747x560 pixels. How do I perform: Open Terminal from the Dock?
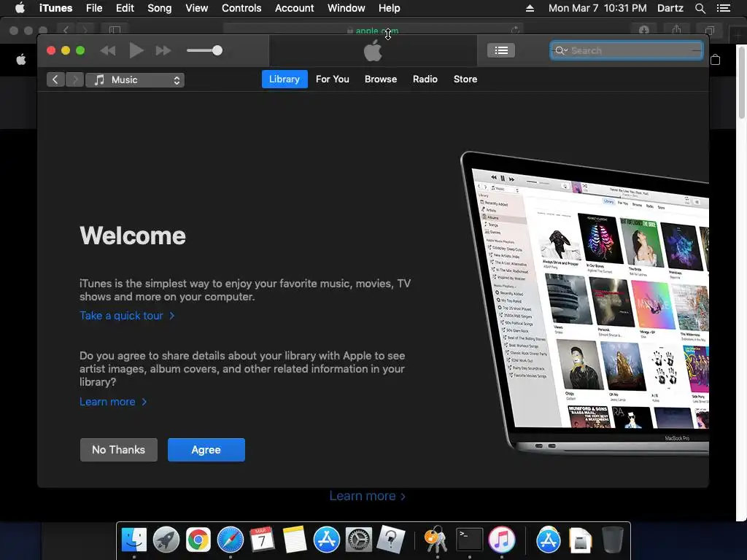click(x=470, y=540)
